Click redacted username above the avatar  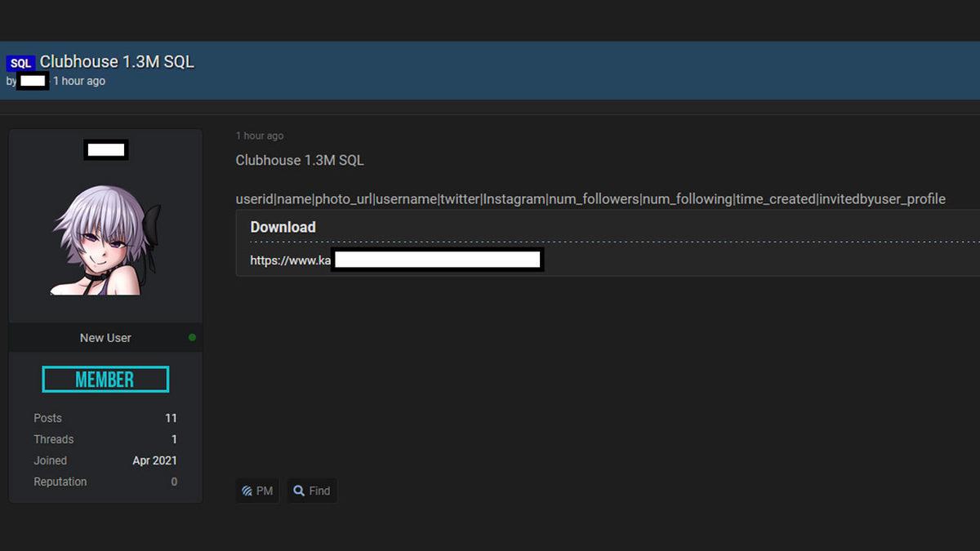[x=105, y=149]
